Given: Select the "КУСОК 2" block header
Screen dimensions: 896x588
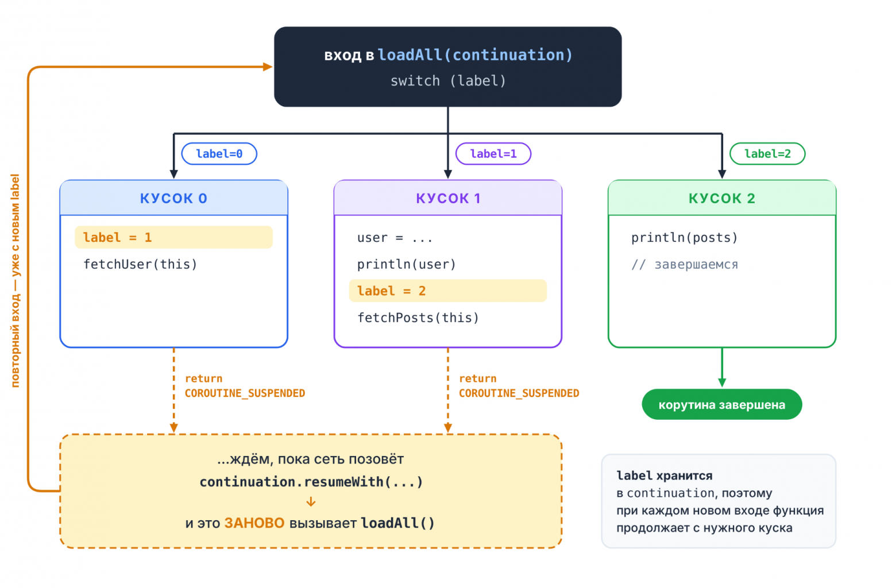Looking at the screenshot, I should point(722,198).
